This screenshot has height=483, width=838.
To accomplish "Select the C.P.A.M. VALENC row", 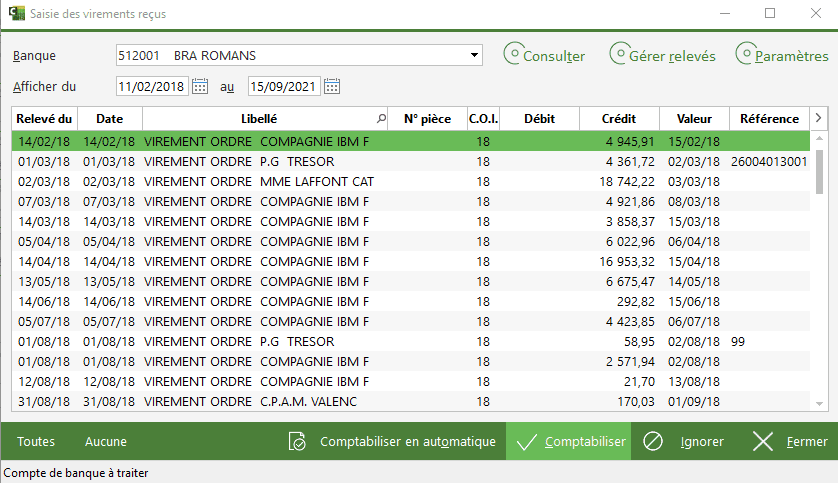I will click(410, 401).
